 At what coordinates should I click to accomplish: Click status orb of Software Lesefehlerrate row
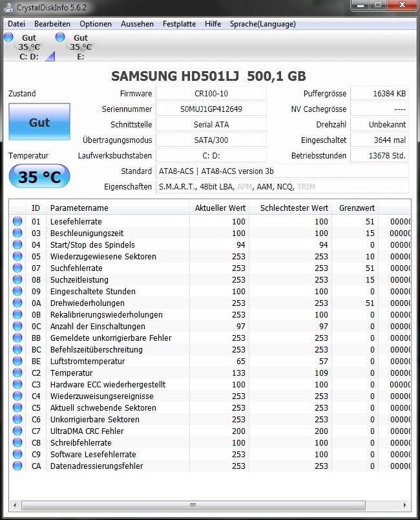[17, 454]
